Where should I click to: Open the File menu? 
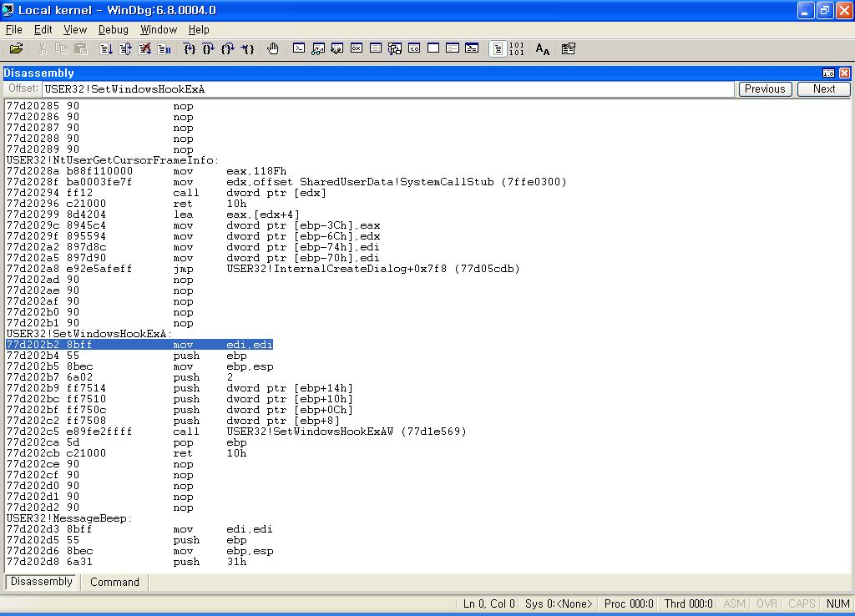tap(13, 29)
